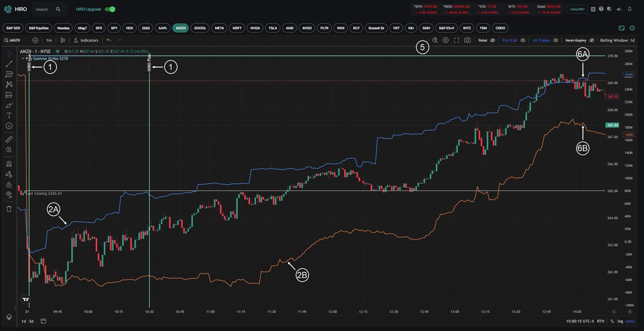Select the trend line drawing tool
Image resolution: width=644 pixels, height=331 pixels.
[x=9, y=63]
